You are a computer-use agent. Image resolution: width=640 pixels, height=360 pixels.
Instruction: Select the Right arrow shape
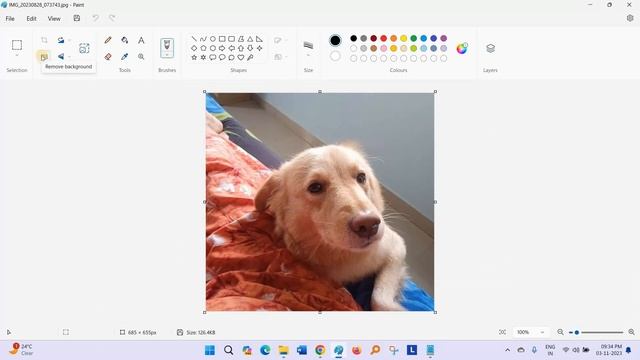click(x=222, y=48)
